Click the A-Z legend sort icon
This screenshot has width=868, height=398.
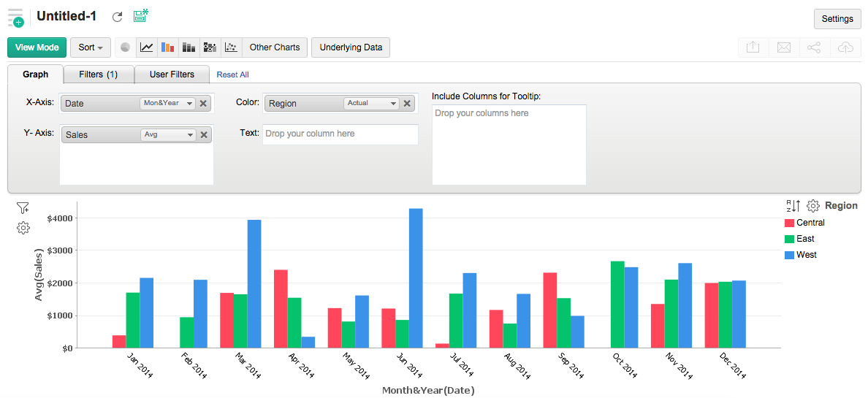(x=793, y=206)
